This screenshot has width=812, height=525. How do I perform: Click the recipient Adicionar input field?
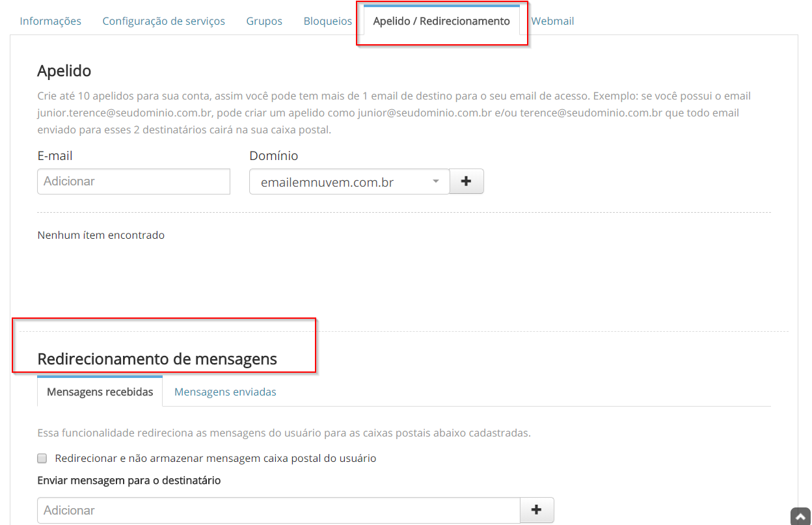tap(278, 510)
